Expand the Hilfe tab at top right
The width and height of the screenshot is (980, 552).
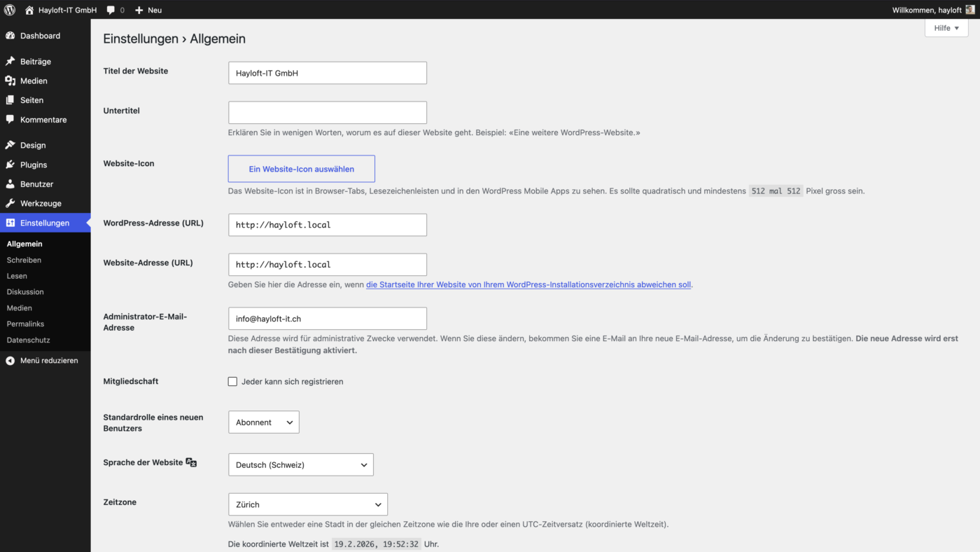click(946, 28)
